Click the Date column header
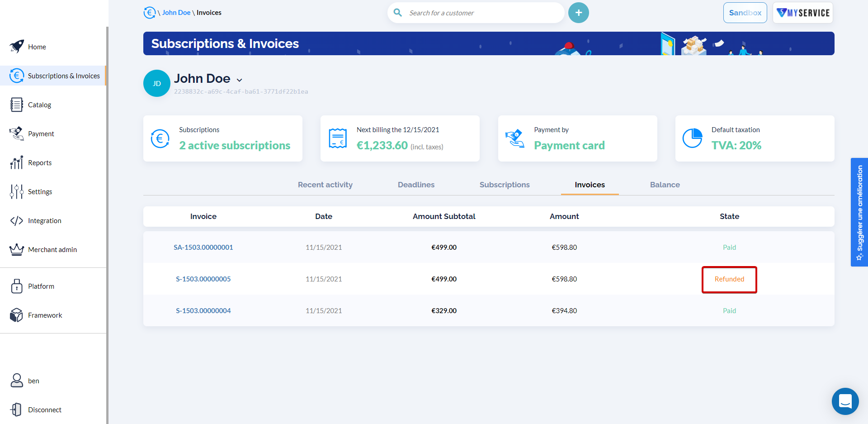The width and height of the screenshot is (868, 424). click(x=324, y=216)
